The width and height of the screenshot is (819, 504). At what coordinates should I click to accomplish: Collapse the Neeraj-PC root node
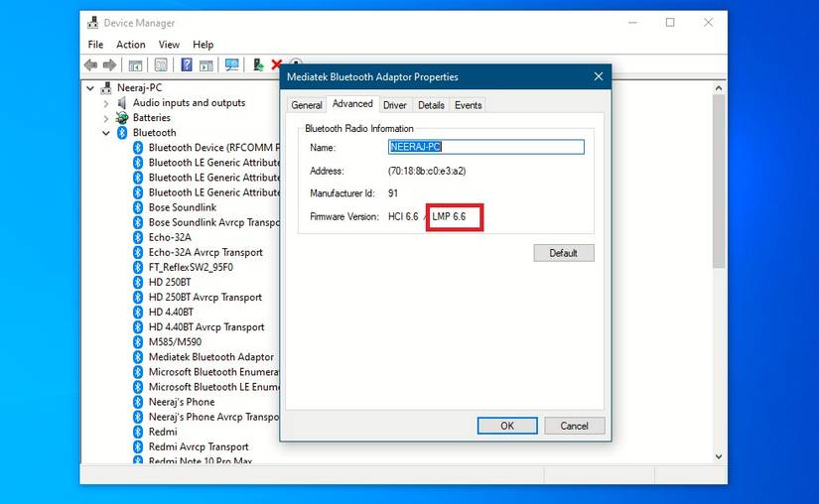point(90,88)
